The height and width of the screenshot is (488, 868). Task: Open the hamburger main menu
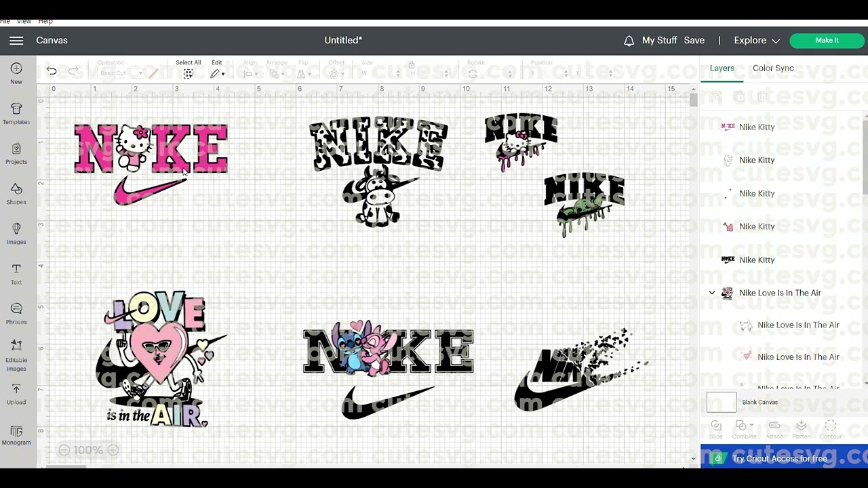(16, 41)
